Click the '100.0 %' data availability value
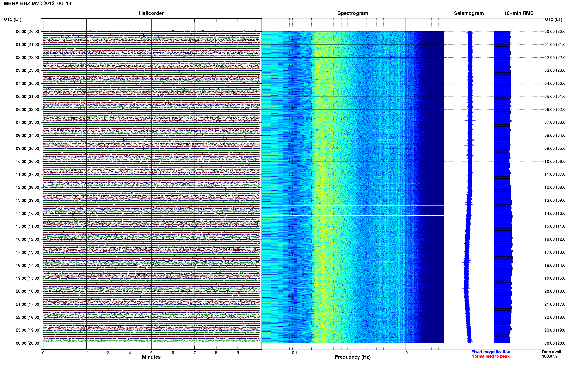 (549, 356)
